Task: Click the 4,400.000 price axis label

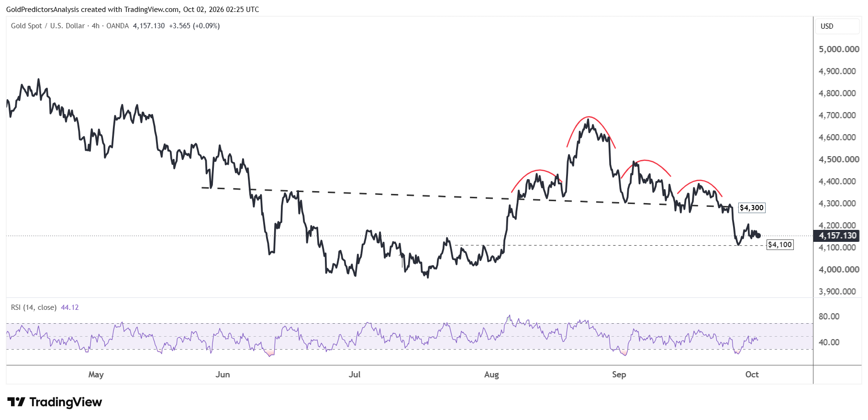Action: [837, 182]
